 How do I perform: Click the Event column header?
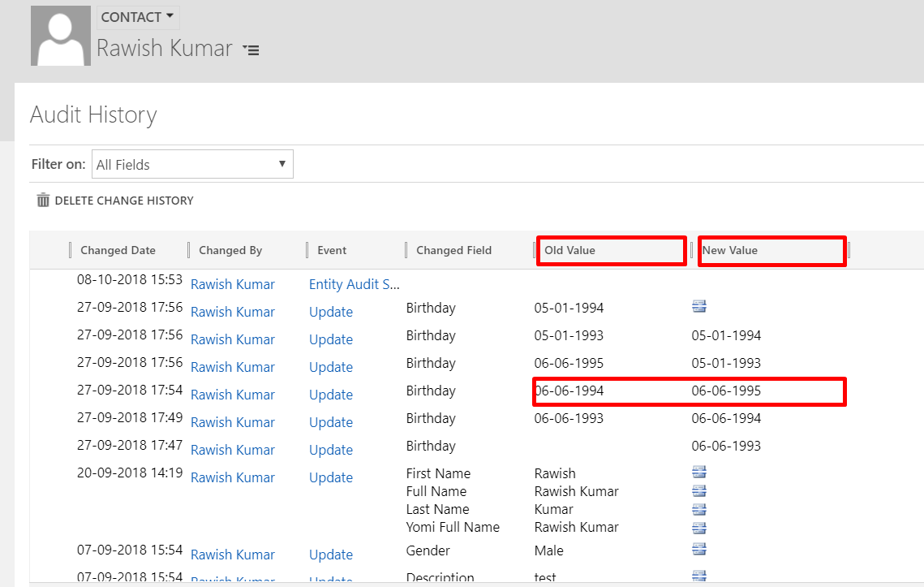(x=332, y=250)
